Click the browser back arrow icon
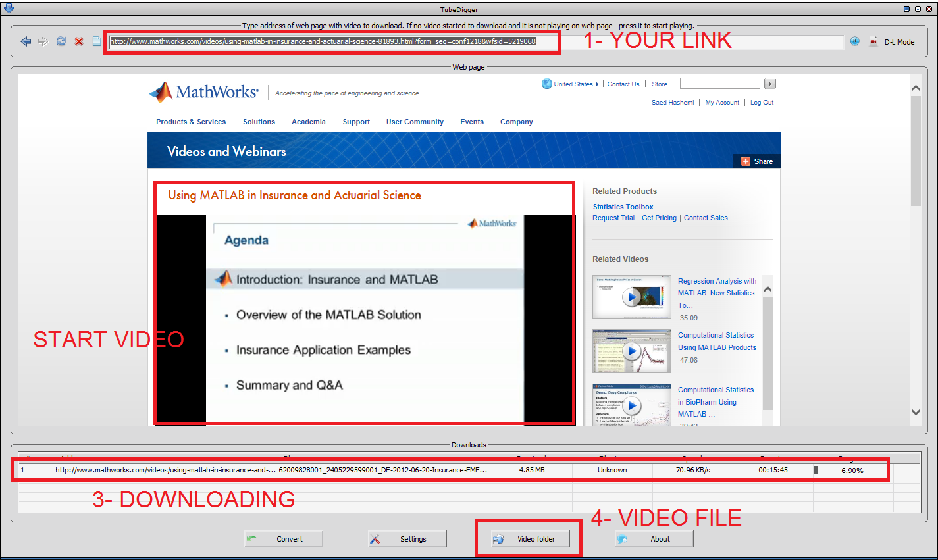 click(26, 41)
